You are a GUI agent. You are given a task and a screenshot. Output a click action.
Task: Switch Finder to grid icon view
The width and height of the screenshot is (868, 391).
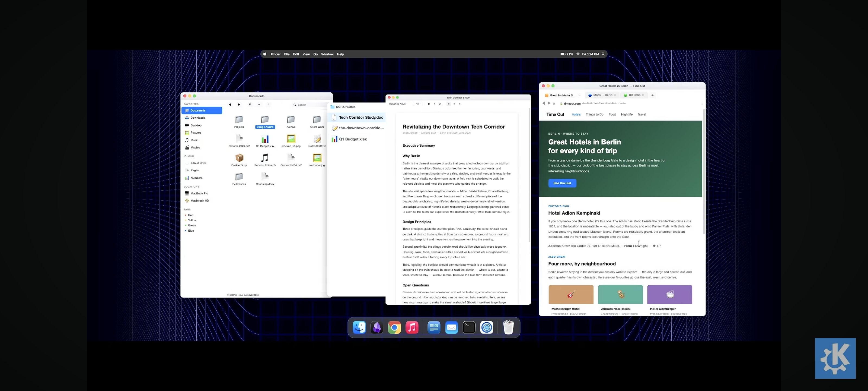250,105
